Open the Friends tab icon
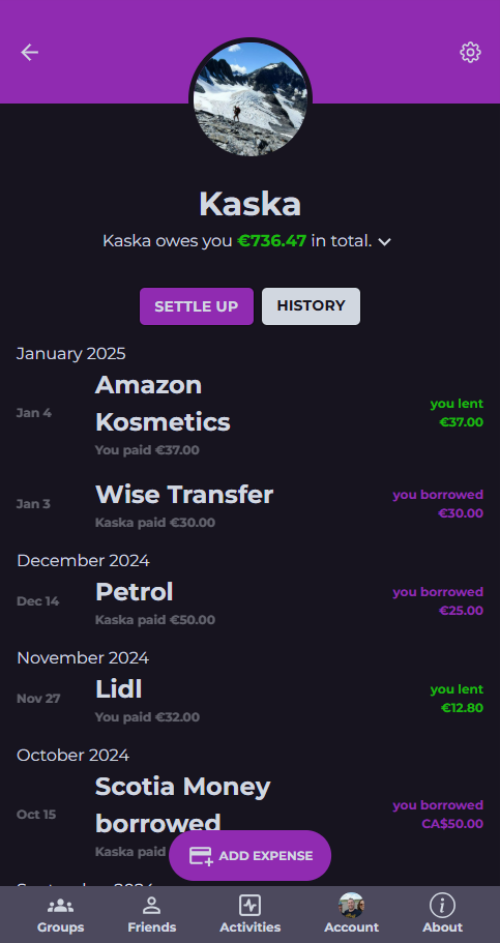The image size is (500, 943). pyautogui.click(x=152, y=905)
